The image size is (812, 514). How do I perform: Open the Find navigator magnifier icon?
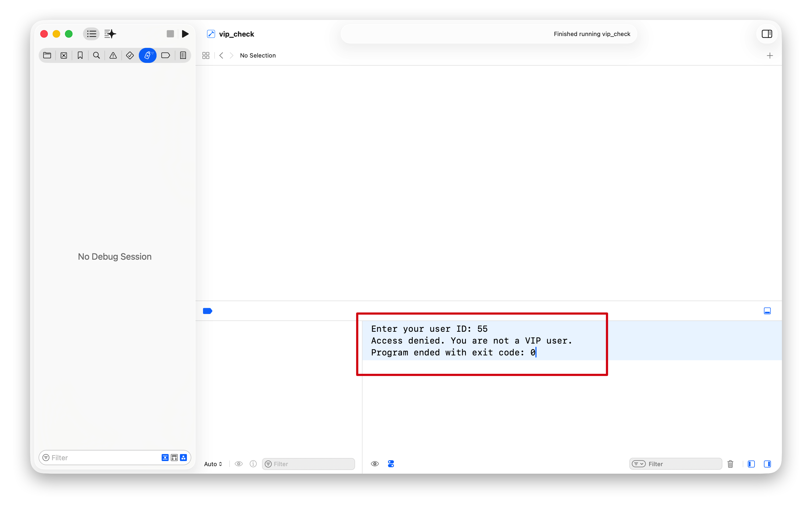96,55
